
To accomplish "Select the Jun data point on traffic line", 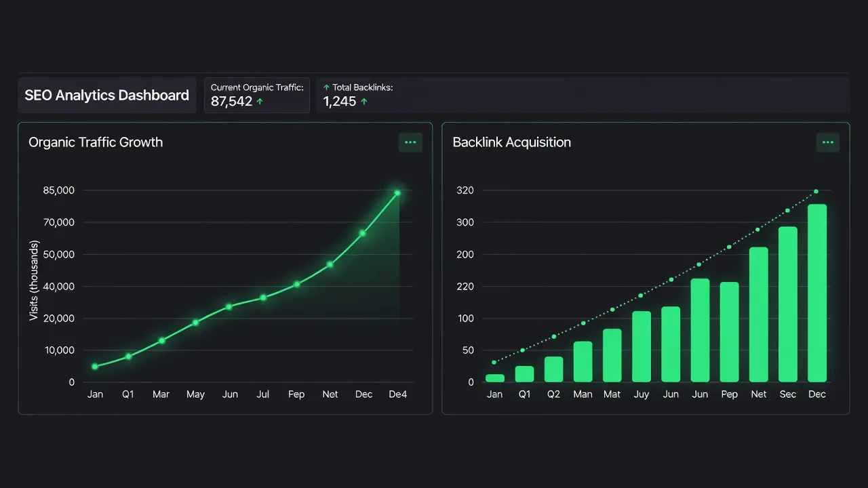I will pyautogui.click(x=229, y=306).
